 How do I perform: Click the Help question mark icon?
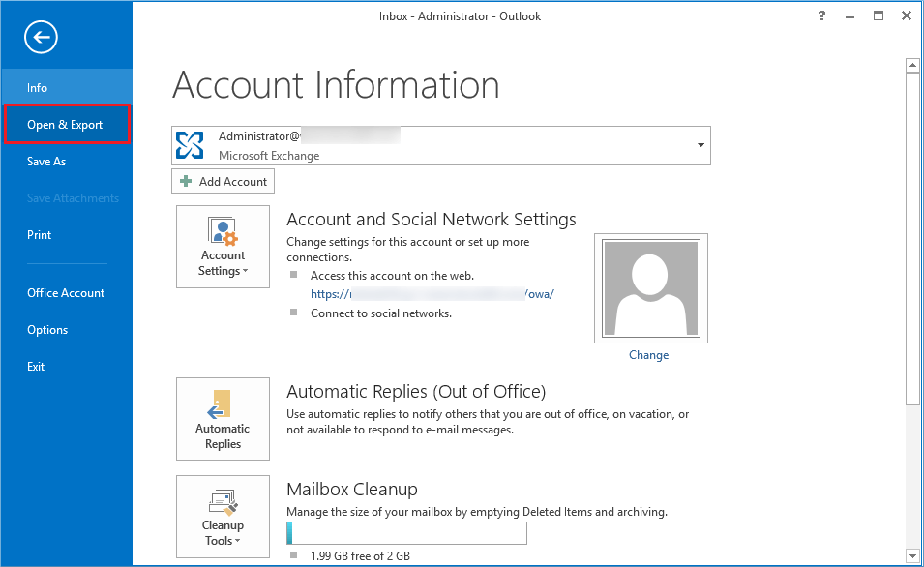(821, 15)
